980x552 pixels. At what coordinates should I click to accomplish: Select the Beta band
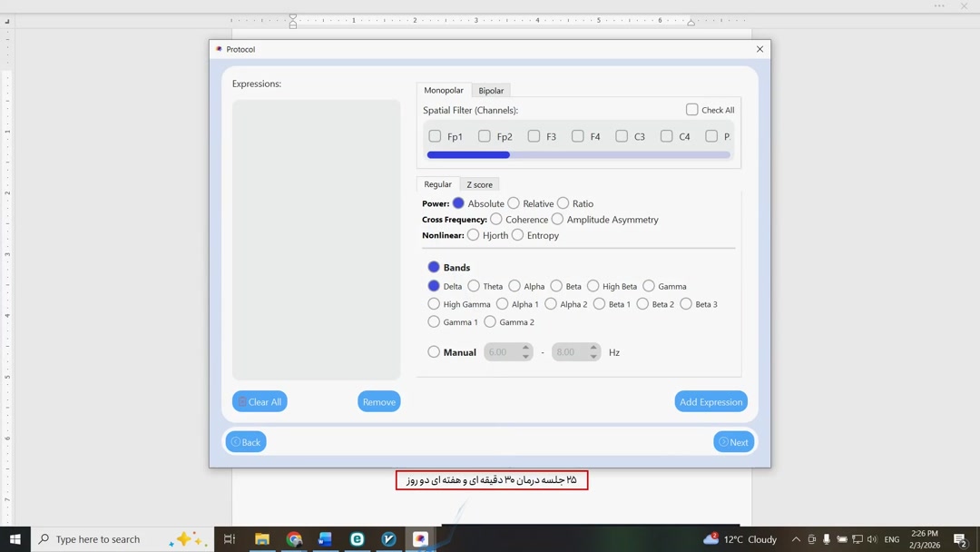556,286
